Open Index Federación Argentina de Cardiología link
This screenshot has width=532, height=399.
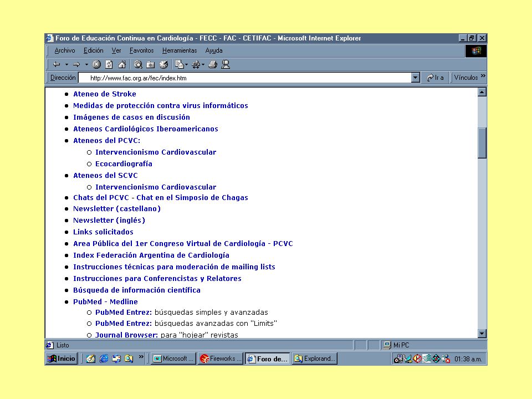(x=151, y=255)
